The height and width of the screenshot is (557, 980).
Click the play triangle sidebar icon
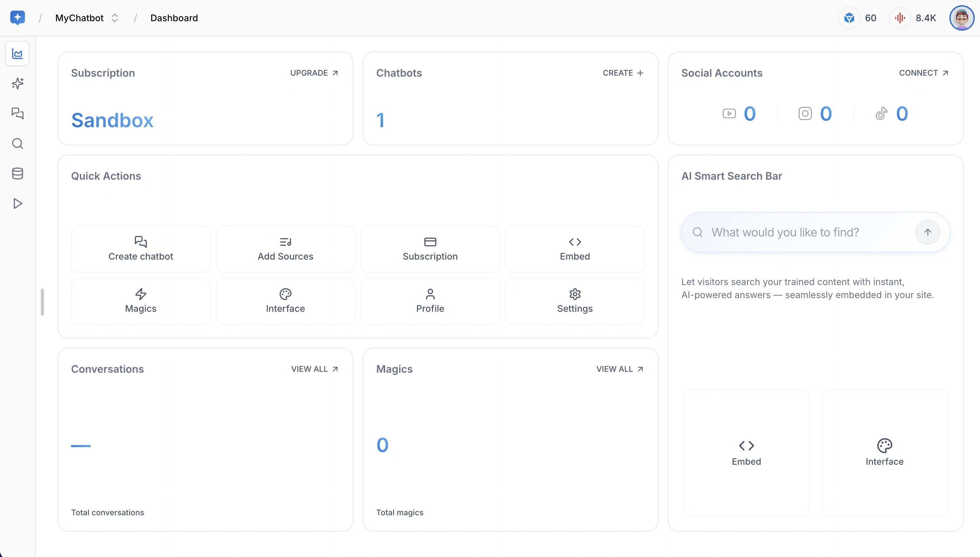tap(18, 203)
